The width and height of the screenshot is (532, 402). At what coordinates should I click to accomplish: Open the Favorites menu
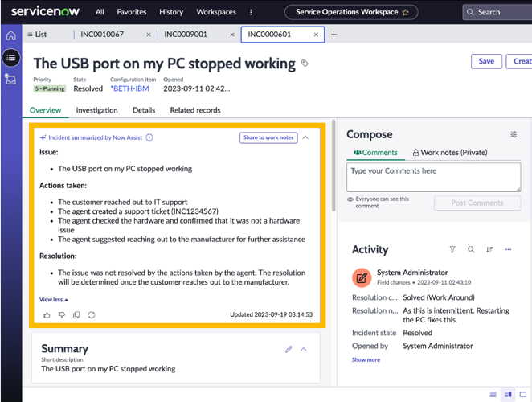132,12
